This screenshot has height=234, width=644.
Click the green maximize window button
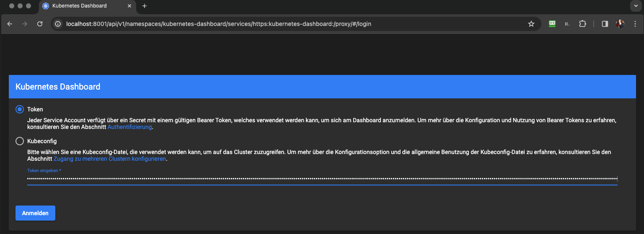[x=28, y=6]
